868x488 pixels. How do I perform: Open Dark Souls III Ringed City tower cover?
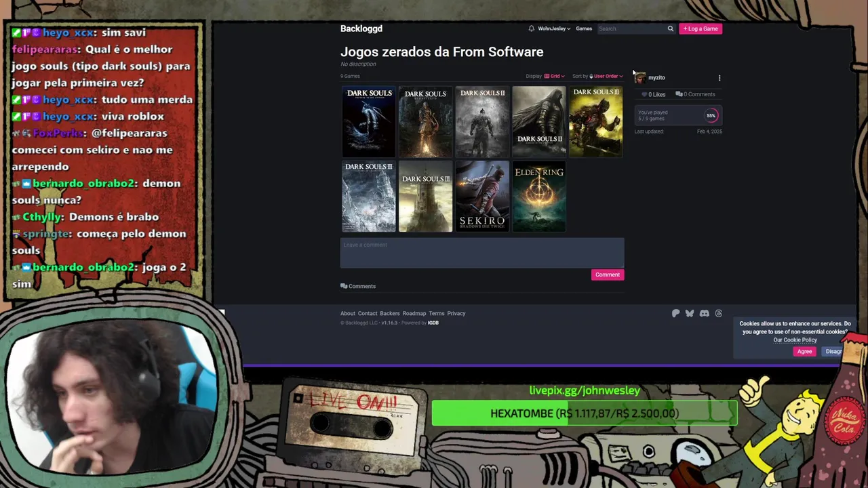(425, 196)
